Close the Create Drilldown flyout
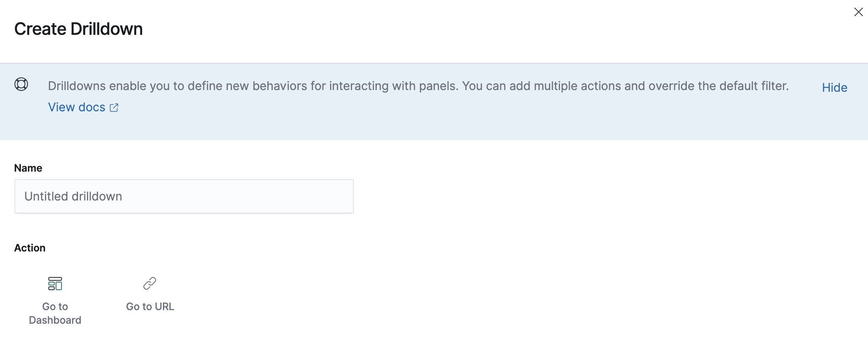Image resolution: width=868 pixels, height=356 pixels. tap(858, 12)
